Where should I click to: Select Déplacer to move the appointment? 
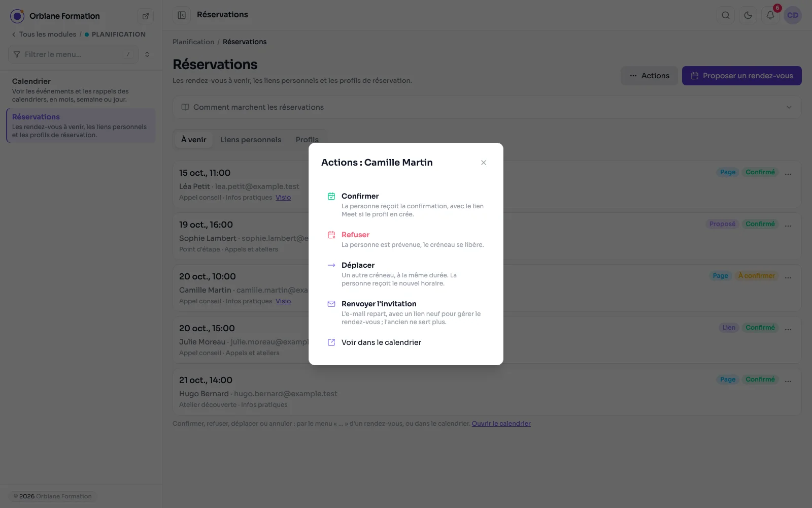pos(406,274)
